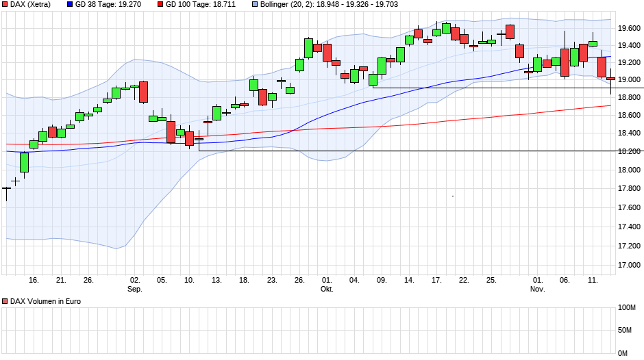Click the '23.' date label

[x=272, y=280]
